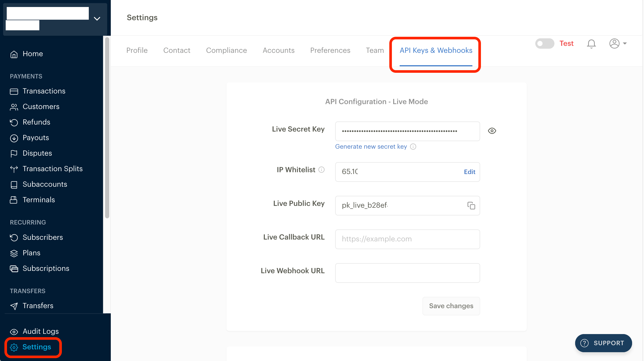Open Audit Logs in sidebar

point(40,331)
